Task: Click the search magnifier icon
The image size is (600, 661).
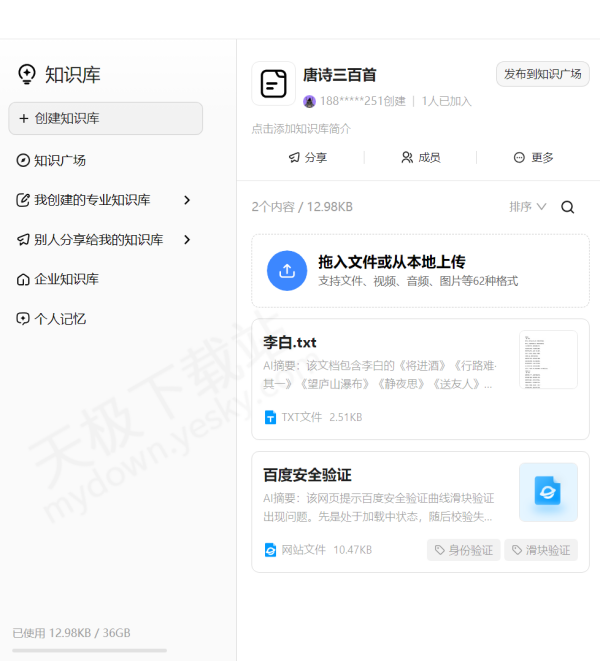Action: (567, 207)
